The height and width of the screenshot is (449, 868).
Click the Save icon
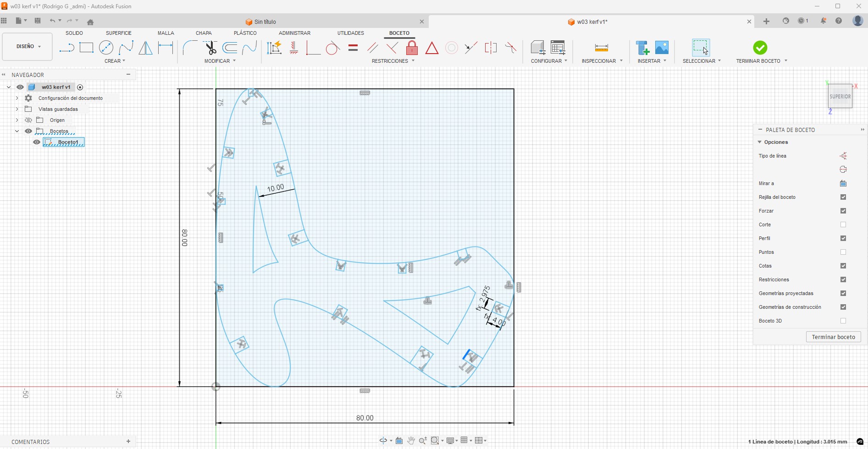click(x=38, y=21)
